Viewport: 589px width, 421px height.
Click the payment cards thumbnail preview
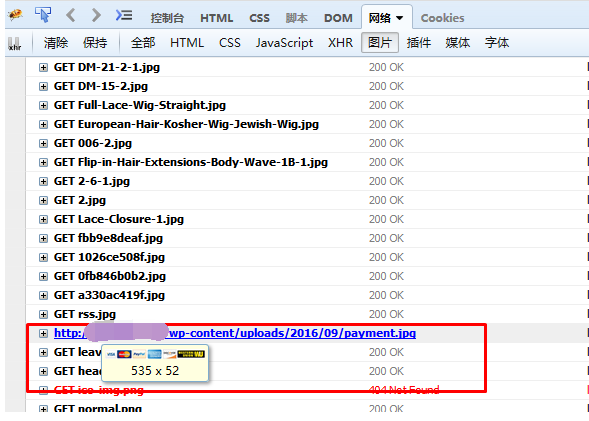click(155, 354)
